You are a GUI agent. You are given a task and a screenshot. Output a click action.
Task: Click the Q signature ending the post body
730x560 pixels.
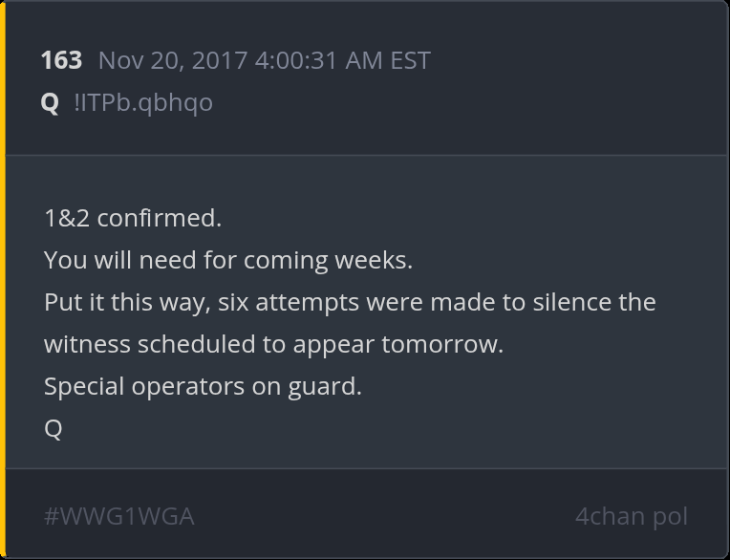(54, 429)
